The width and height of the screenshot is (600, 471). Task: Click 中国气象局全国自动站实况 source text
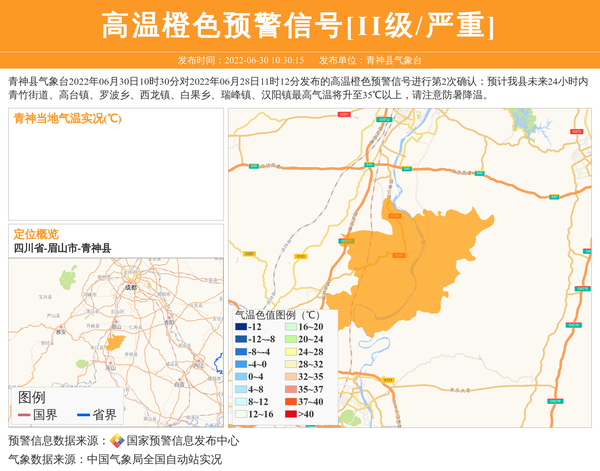point(154,459)
